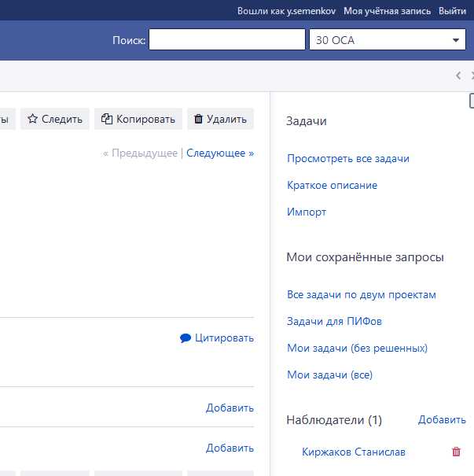Click the Мои сохранённые запросы heading
The width and height of the screenshot is (474, 476).
pos(365,257)
